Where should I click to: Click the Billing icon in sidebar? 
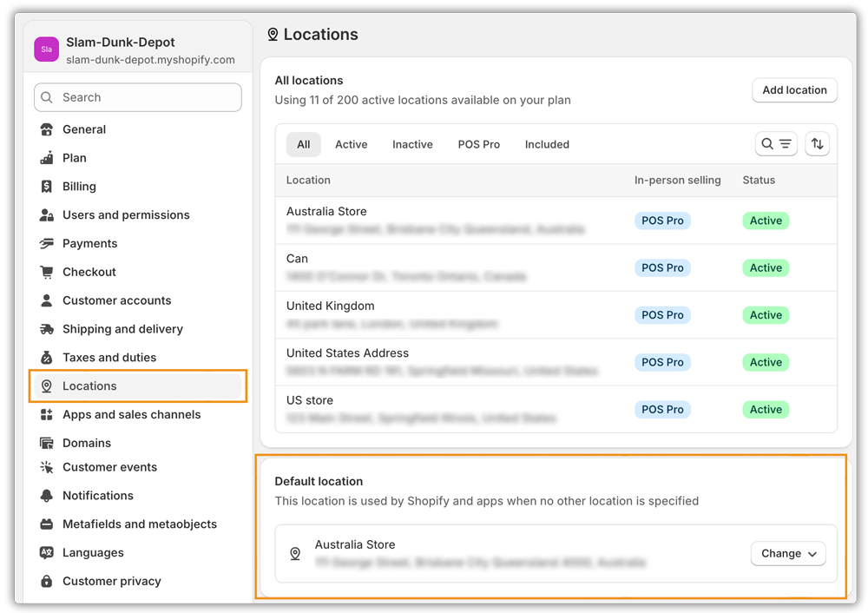47,187
